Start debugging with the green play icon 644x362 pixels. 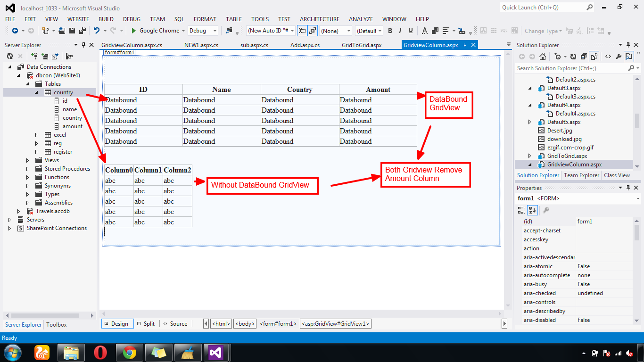[x=133, y=30]
